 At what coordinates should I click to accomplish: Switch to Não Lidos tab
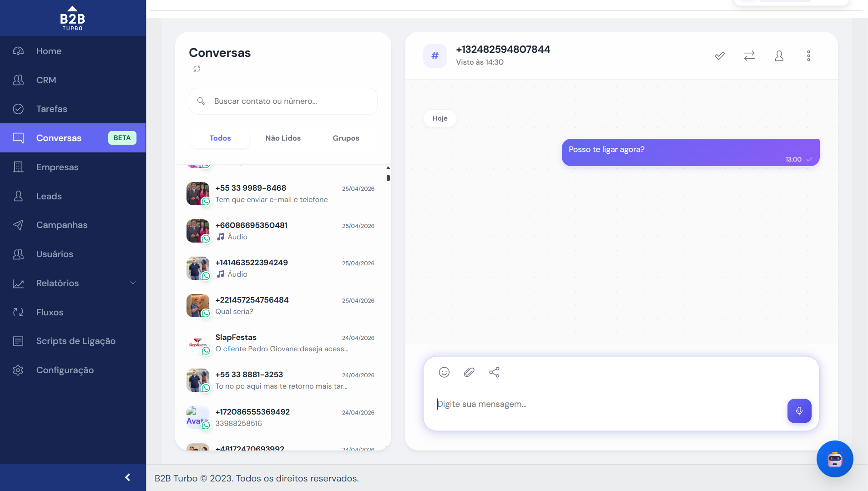pos(283,138)
